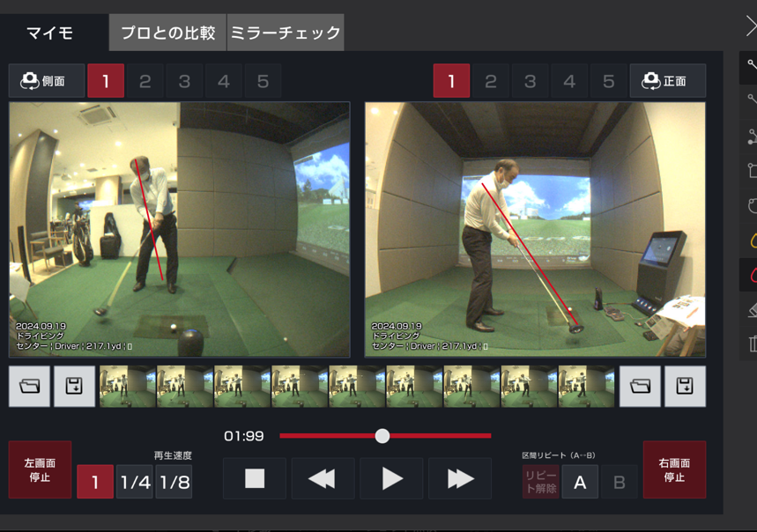Expand the side panel with chevron arrow
757x532 pixels.
pyautogui.click(x=750, y=27)
